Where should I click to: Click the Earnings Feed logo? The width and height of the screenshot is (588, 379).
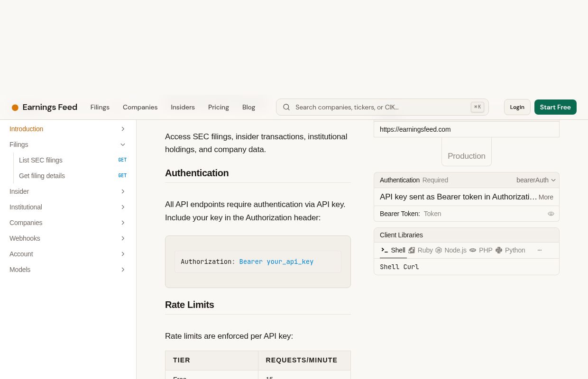tap(45, 107)
